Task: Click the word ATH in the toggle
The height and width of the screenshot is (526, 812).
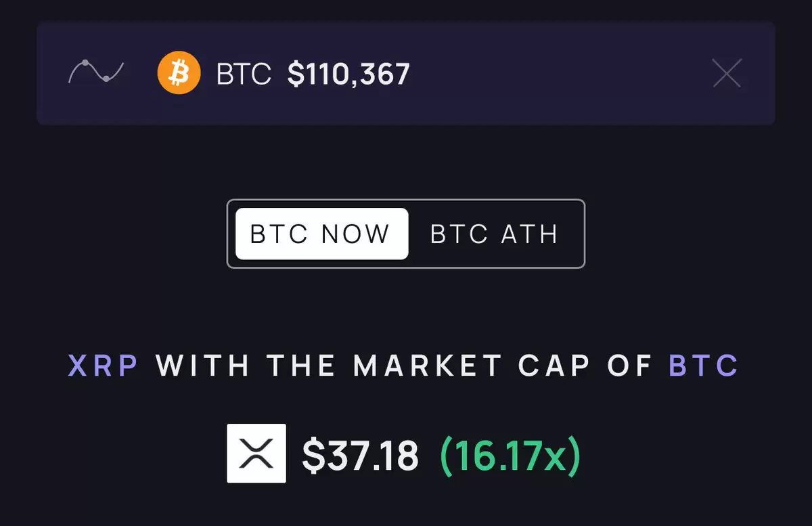Action: pos(530,234)
